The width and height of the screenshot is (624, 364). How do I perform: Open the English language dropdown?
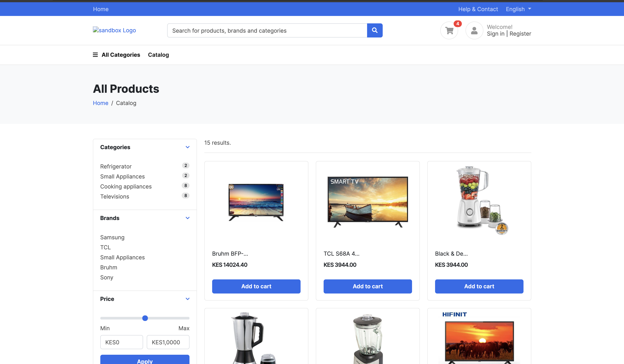tap(518, 9)
